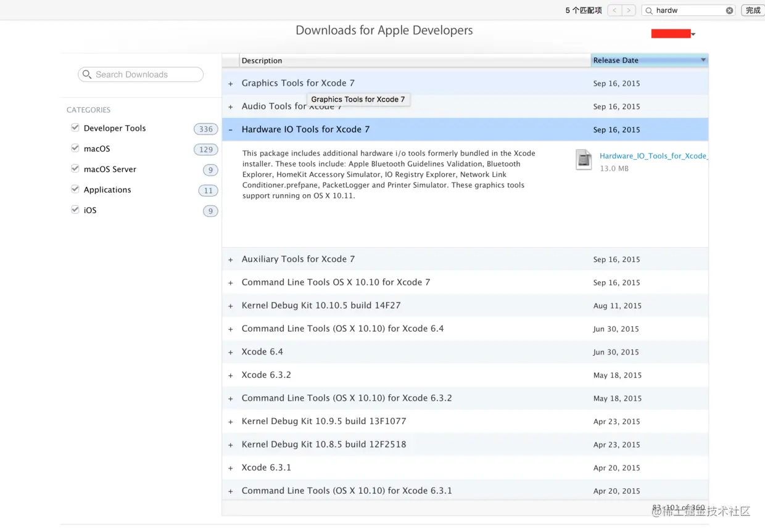Sort by the Release Date column header
This screenshot has height=532, width=765.
[x=649, y=60]
